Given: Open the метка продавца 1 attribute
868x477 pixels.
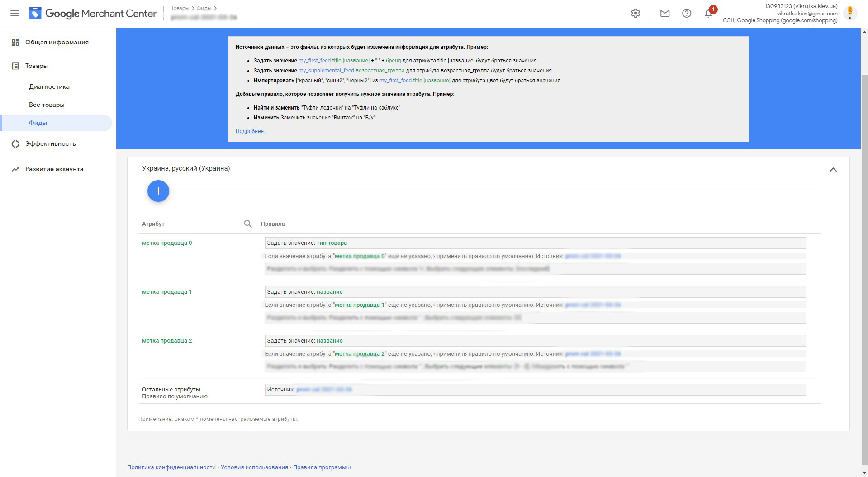Looking at the screenshot, I should tap(167, 292).
